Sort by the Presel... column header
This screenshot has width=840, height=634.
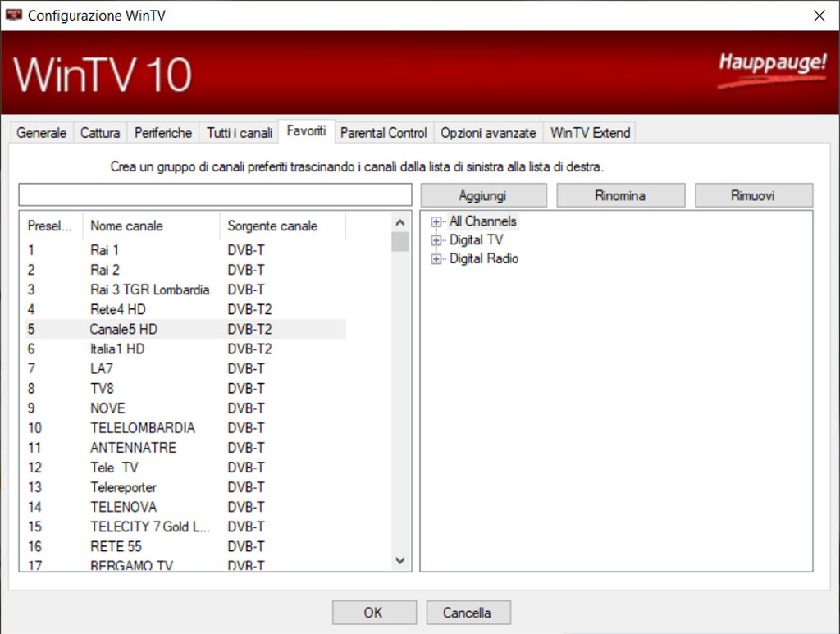[x=50, y=226]
